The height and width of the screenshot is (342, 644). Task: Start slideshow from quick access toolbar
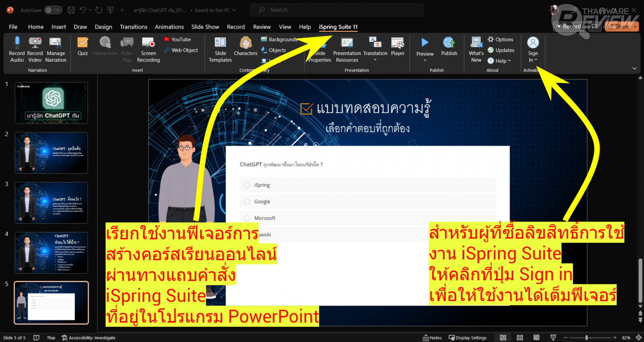click(110, 10)
